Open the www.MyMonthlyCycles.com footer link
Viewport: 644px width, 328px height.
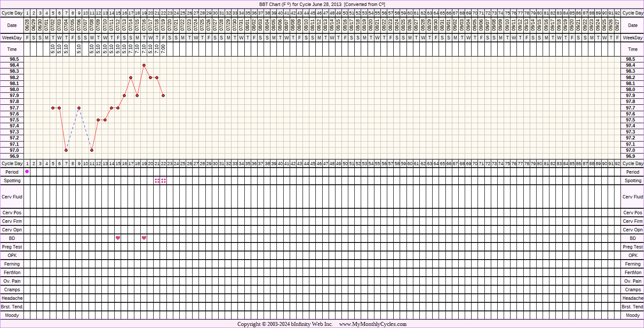[372, 324]
